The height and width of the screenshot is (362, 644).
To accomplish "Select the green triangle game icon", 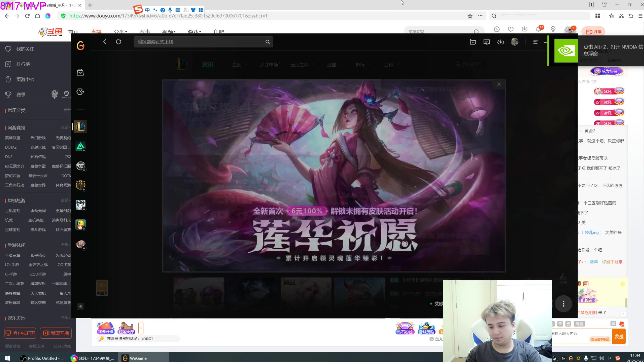I will click(x=80, y=146).
